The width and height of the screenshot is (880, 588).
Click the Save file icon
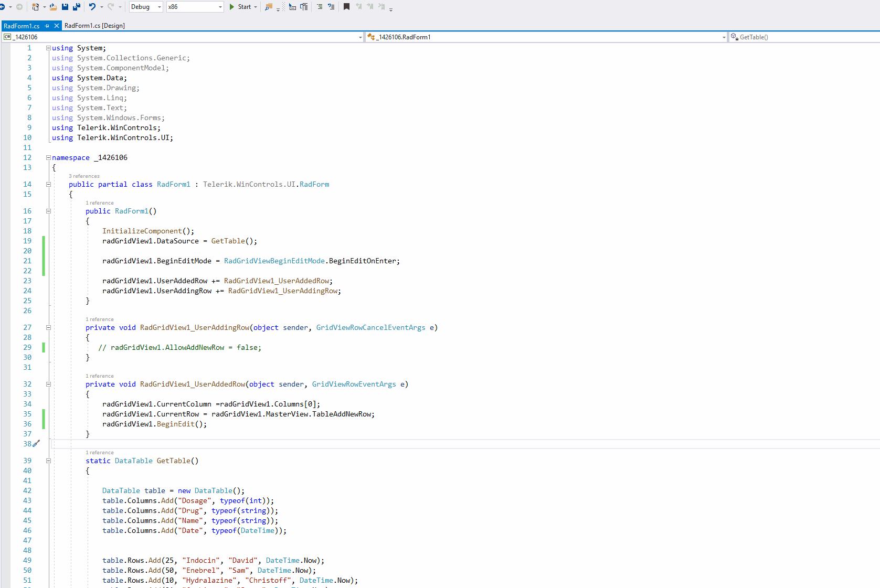pos(65,7)
